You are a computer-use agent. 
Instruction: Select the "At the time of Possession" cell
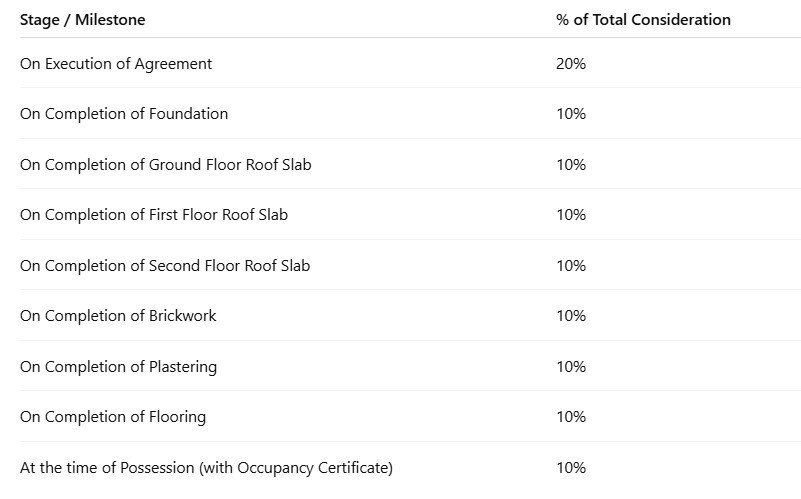pos(206,468)
